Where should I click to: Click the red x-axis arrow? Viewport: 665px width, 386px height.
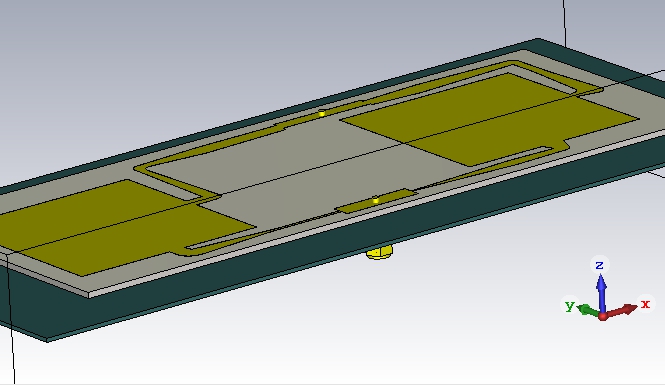tap(621, 310)
